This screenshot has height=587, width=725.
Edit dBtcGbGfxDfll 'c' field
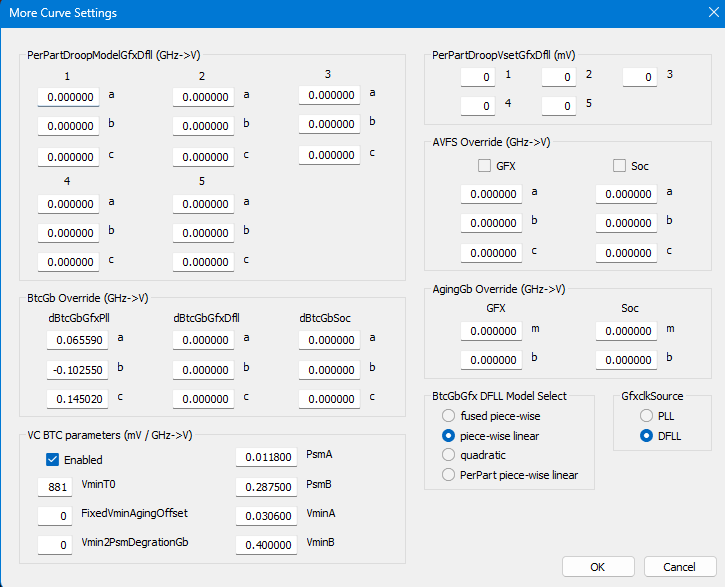[203, 399]
